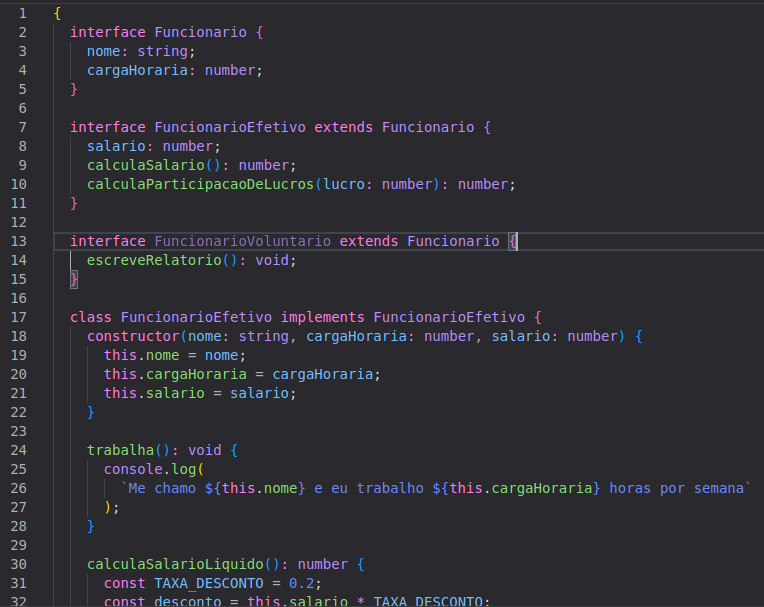
Task: Click the "calculaSalario" method on line 9
Action: [x=146, y=165]
